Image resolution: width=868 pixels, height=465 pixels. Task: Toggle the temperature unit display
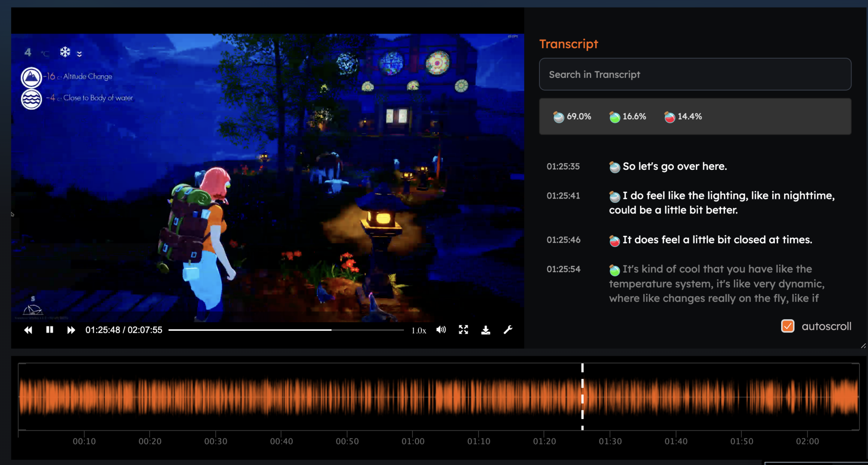[x=45, y=53]
